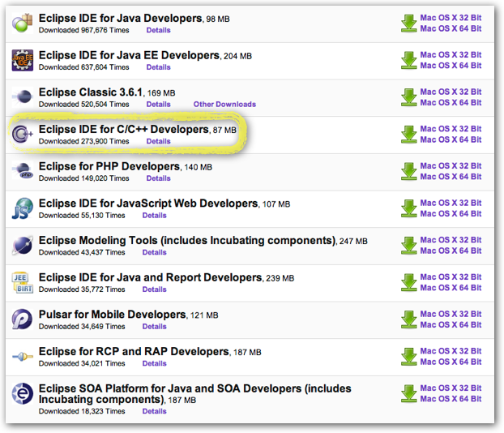The width and height of the screenshot is (504, 433).
Task: Click the C/C++ Developers package icon
Action: point(23,134)
